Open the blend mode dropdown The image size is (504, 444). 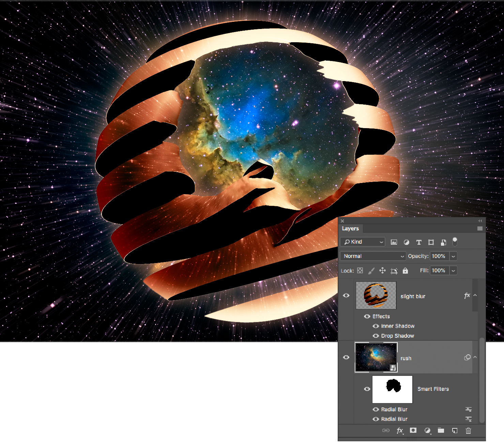pyautogui.click(x=372, y=256)
